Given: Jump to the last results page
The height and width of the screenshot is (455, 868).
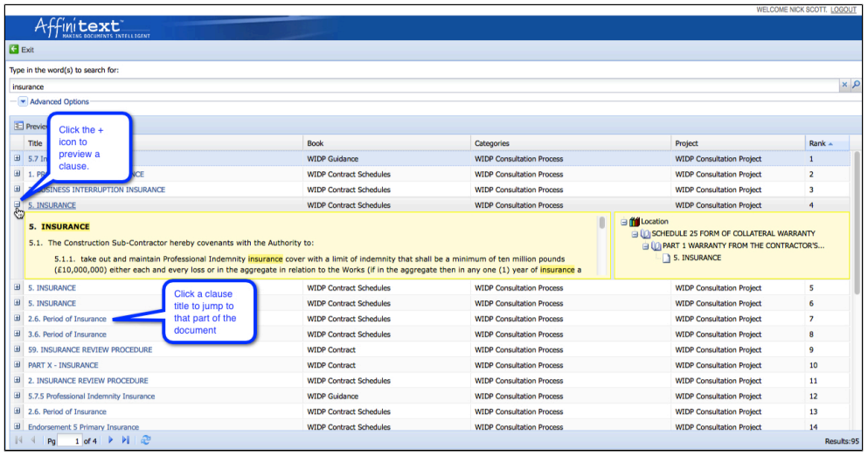Looking at the screenshot, I should coord(126,441).
